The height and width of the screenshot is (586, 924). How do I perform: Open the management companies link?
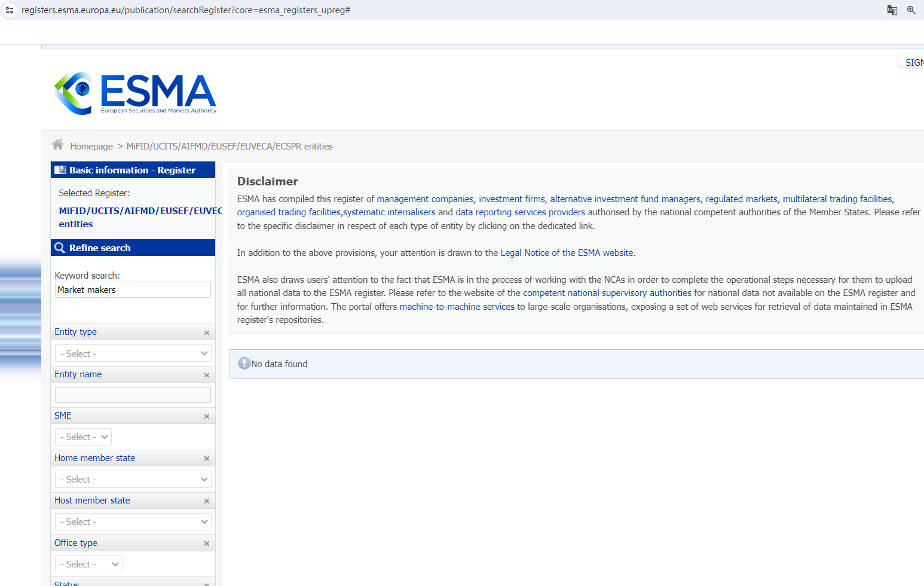tap(425, 199)
